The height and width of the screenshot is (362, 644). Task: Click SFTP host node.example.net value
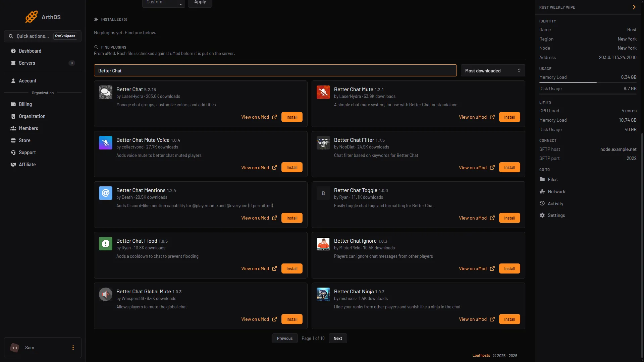click(618, 149)
